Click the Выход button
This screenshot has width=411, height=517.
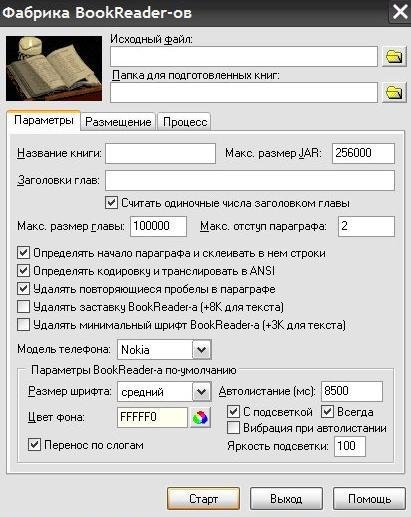[286, 499]
